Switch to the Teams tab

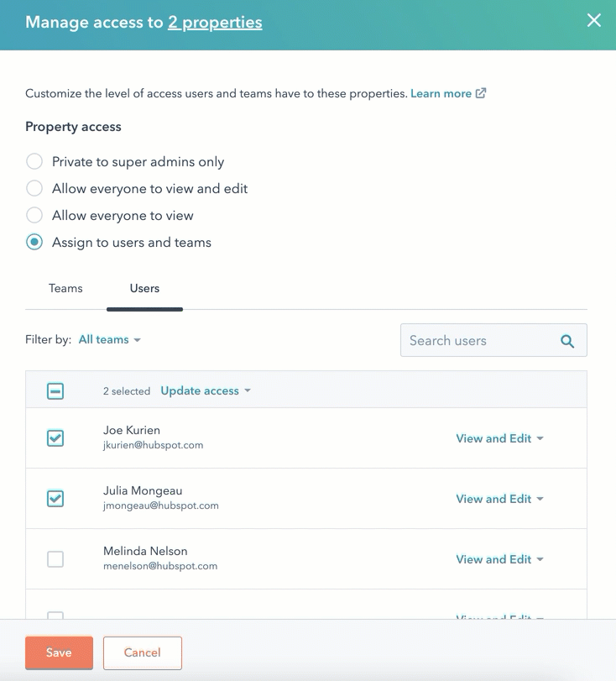point(65,288)
